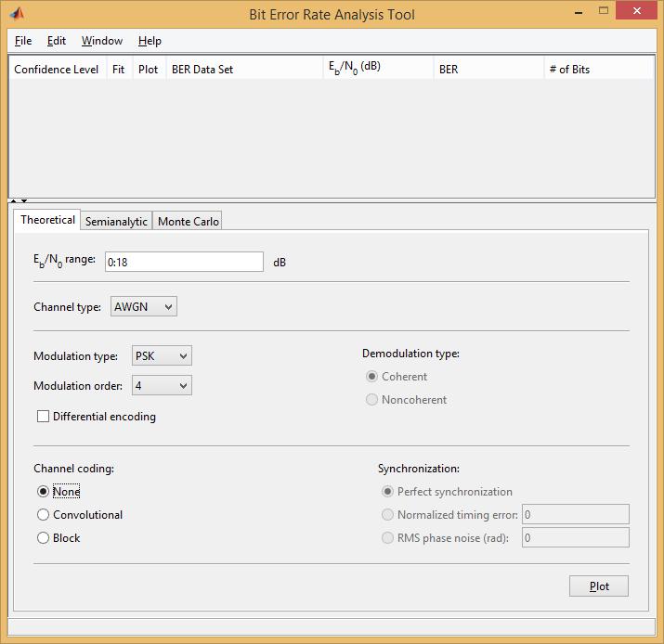The width and height of the screenshot is (664, 644).
Task: Select RMS phase noise radio button
Action: click(387, 538)
